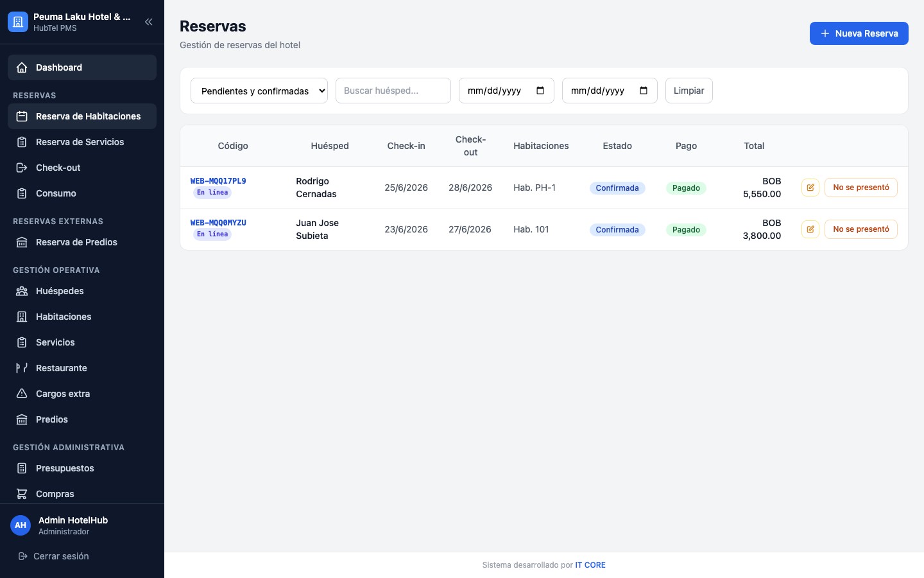Click the Nueva Reserva button

click(x=859, y=33)
